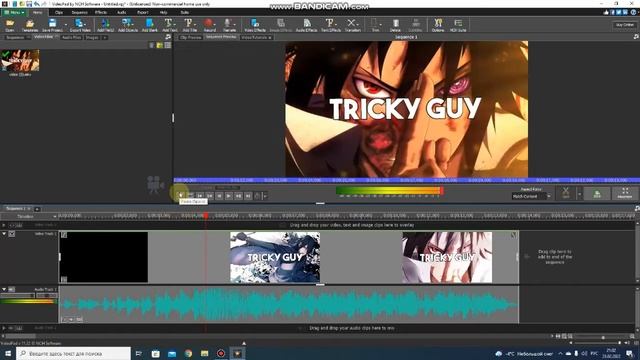Expand Audio Track 2 triangle
The height and width of the screenshot is (360, 640).
(x=4, y=328)
